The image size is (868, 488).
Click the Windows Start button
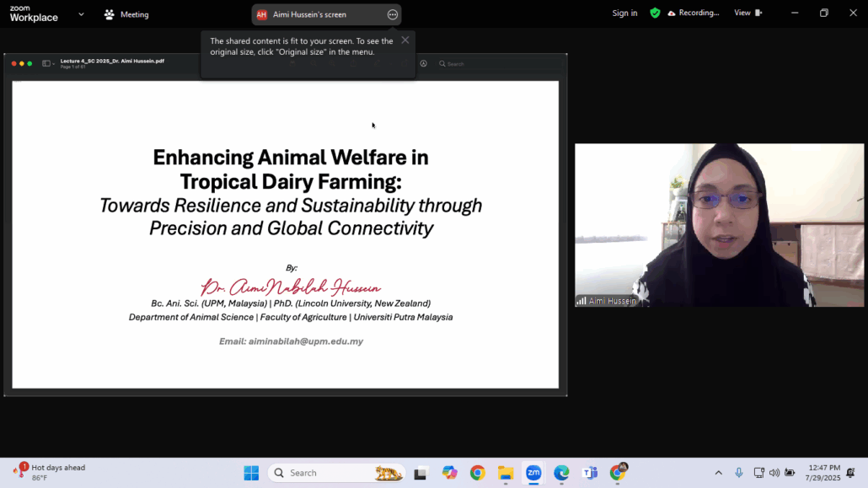[x=251, y=473]
